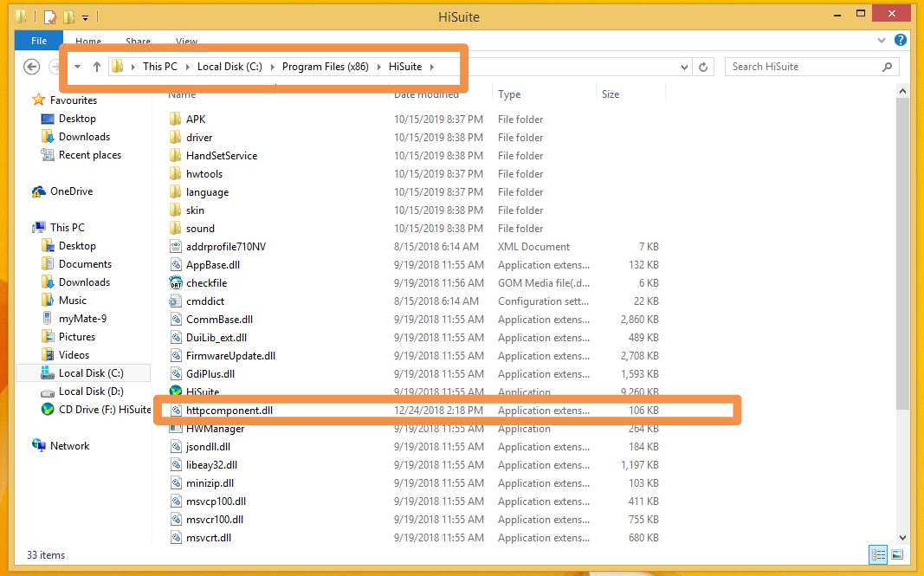Expand chevron after 'This PC' breadcrumb
Screen dimensions: 924x576
click(x=187, y=67)
